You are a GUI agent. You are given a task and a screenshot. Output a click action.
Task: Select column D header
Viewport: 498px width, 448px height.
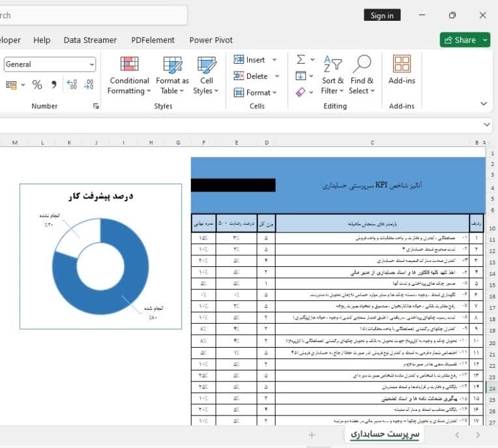pyautogui.click(x=267, y=143)
